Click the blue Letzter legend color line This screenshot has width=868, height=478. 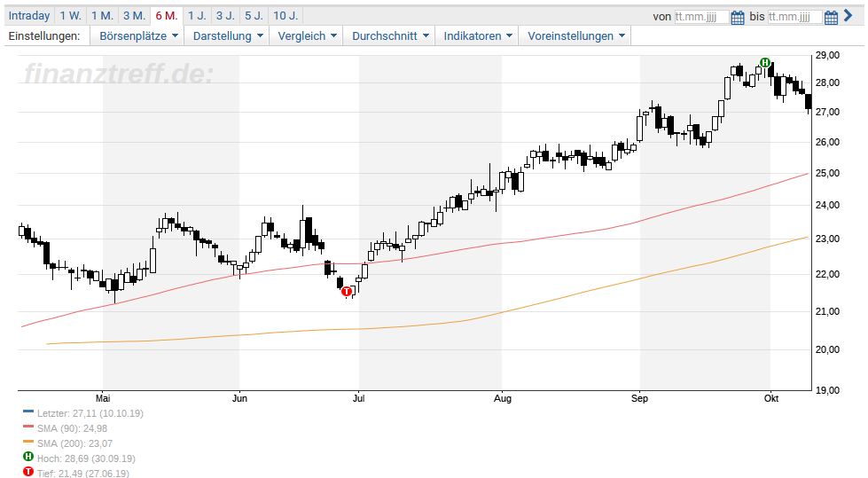[28, 411]
